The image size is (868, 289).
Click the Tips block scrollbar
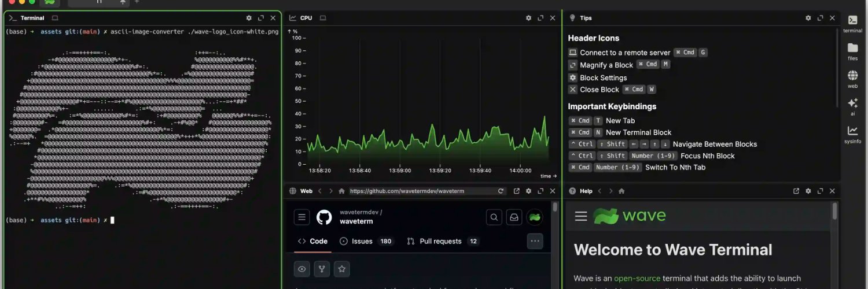(837, 66)
